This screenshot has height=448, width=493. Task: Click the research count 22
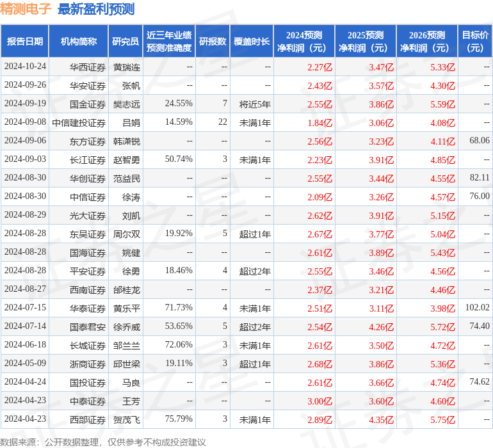pos(223,122)
